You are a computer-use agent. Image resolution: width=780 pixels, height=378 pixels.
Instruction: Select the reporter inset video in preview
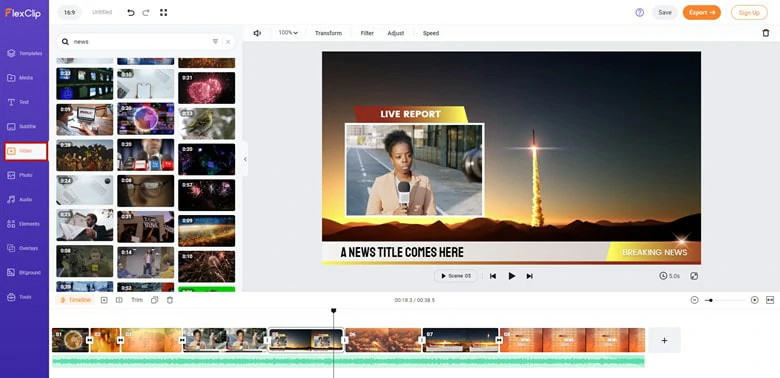tap(414, 170)
